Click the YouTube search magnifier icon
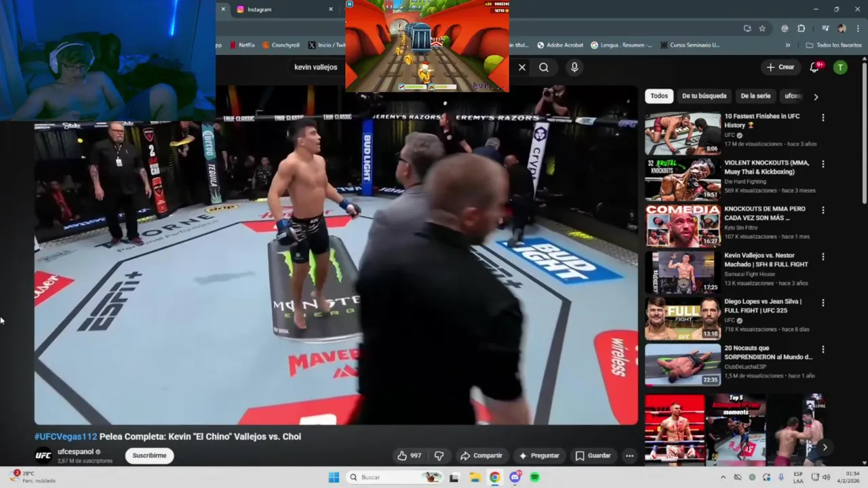The image size is (868, 488). pyautogui.click(x=544, y=67)
